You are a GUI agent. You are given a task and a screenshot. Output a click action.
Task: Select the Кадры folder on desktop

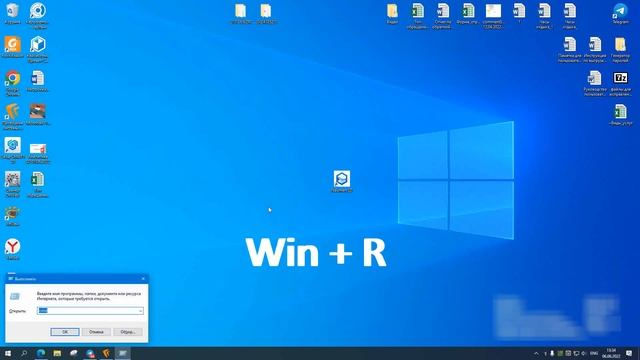tap(392, 13)
